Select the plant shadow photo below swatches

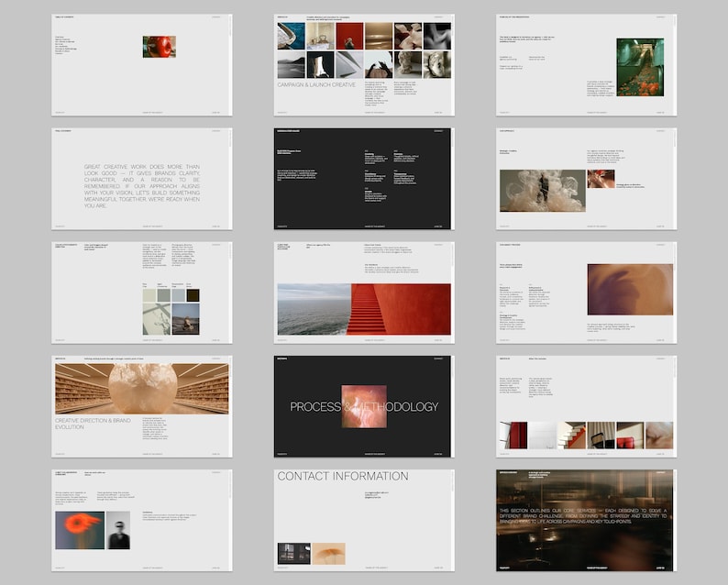[157, 319]
